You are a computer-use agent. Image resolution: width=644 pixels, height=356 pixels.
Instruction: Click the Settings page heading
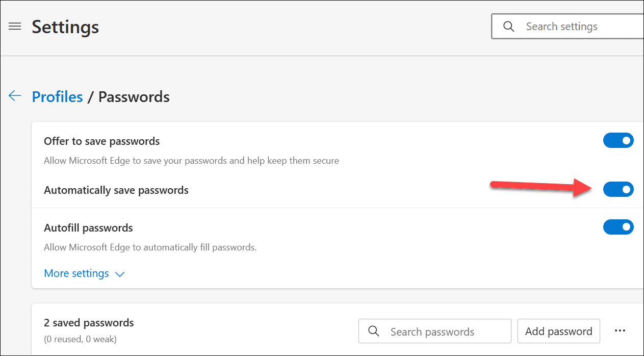65,27
